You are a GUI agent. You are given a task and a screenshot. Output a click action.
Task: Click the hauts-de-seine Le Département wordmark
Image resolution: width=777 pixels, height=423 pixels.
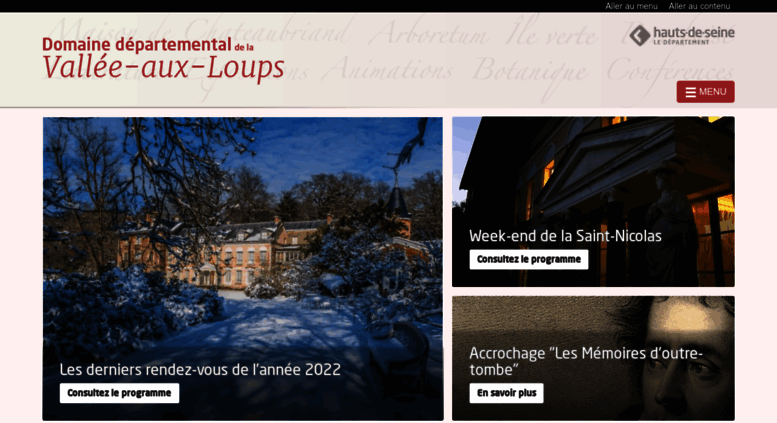click(x=694, y=36)
